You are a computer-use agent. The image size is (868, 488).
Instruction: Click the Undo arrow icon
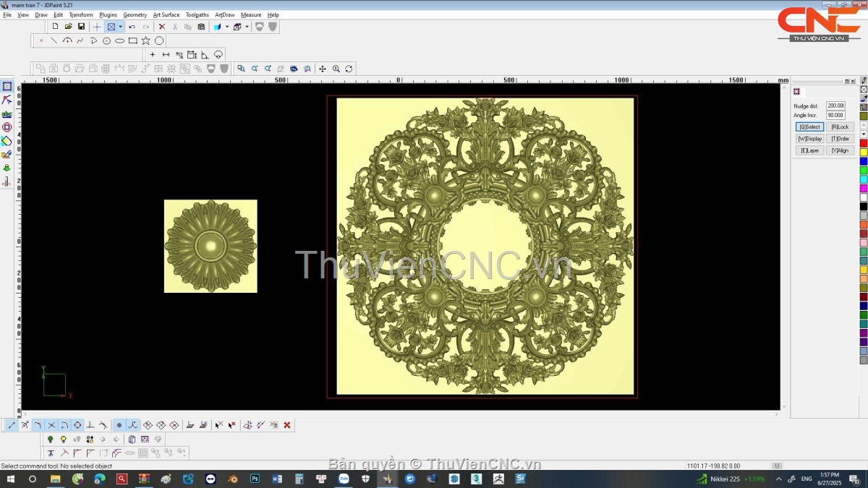132,27
